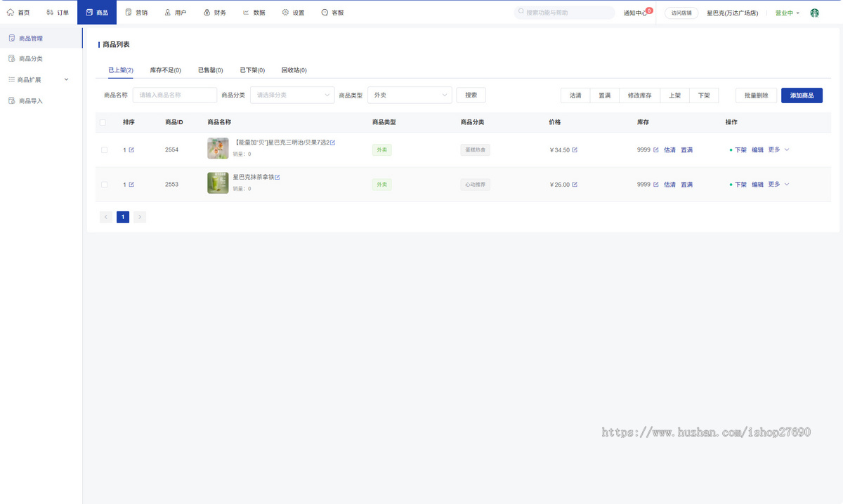Click the stock edit icon for product 2553
The height and width of the screenshot is (504, 843).
656,185
